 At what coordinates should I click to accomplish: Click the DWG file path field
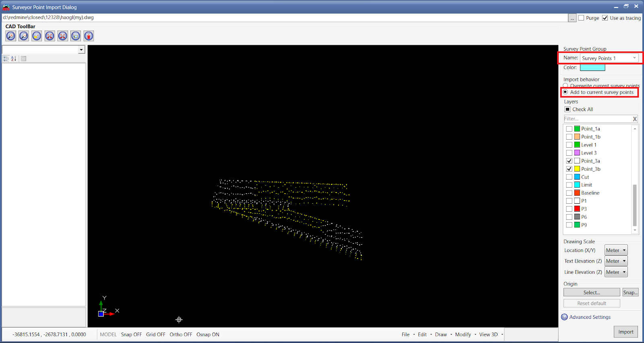(x=285, y=18)
